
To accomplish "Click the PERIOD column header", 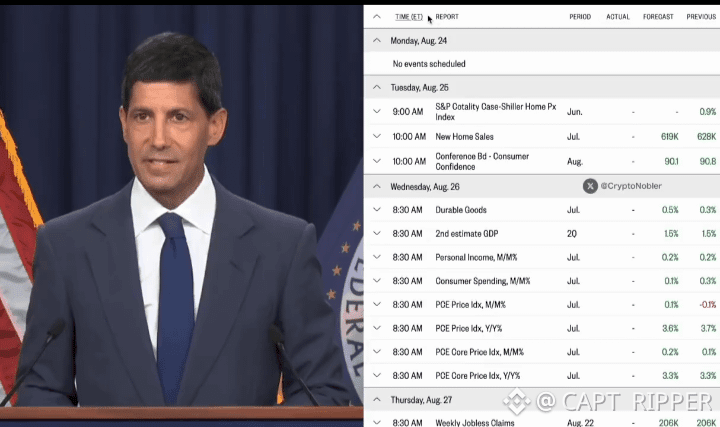I will (580, 17).
